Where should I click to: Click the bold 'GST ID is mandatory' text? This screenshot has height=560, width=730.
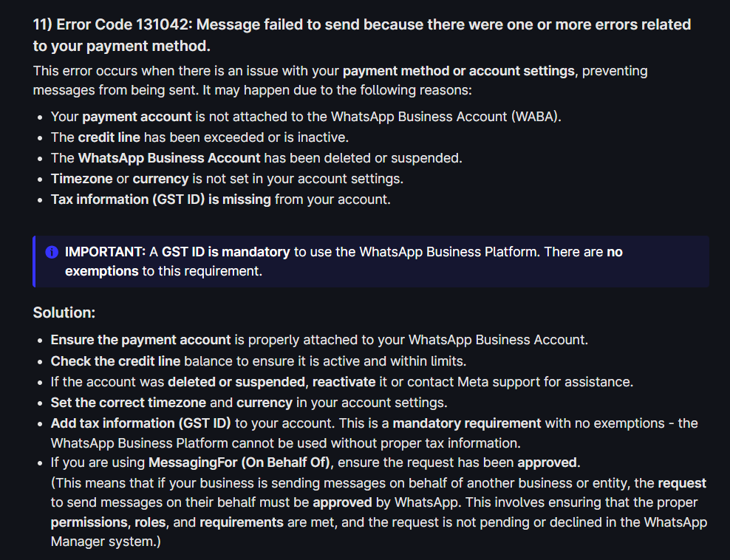pyautogui.click(x=225, y=252)
